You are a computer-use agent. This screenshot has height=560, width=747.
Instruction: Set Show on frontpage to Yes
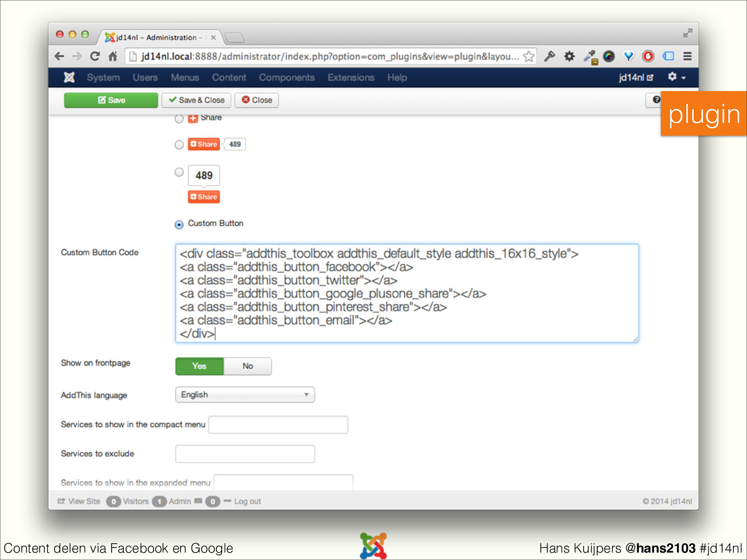[x=199, y=366]
